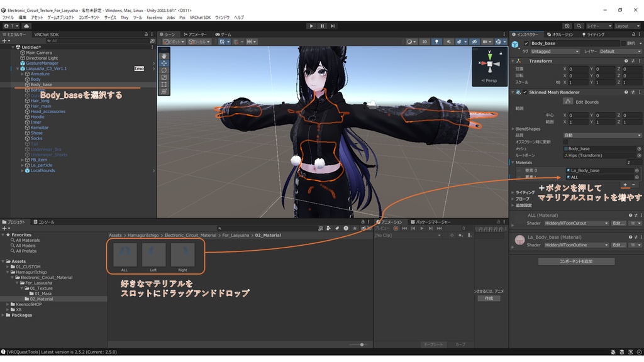Open the Layers dropdown in top bar
Image resolution: width=644 pixels, height=362 pixels.
point(599,26)
